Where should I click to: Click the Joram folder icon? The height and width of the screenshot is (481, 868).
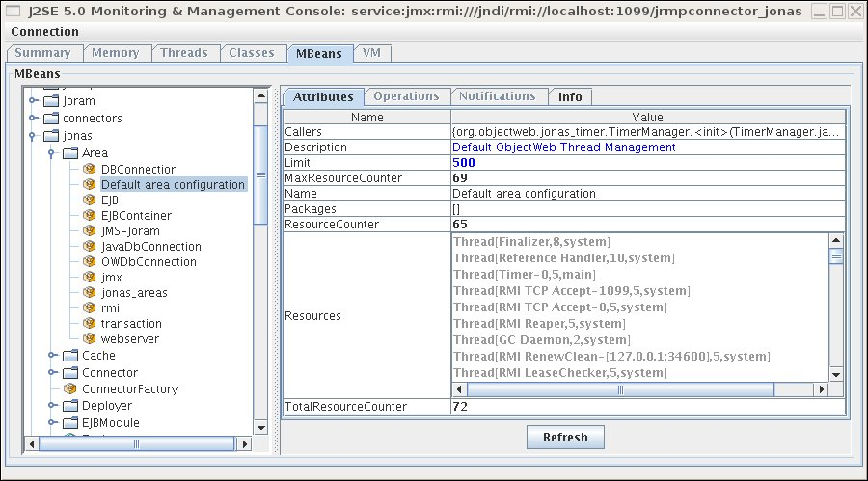[51, 101]
